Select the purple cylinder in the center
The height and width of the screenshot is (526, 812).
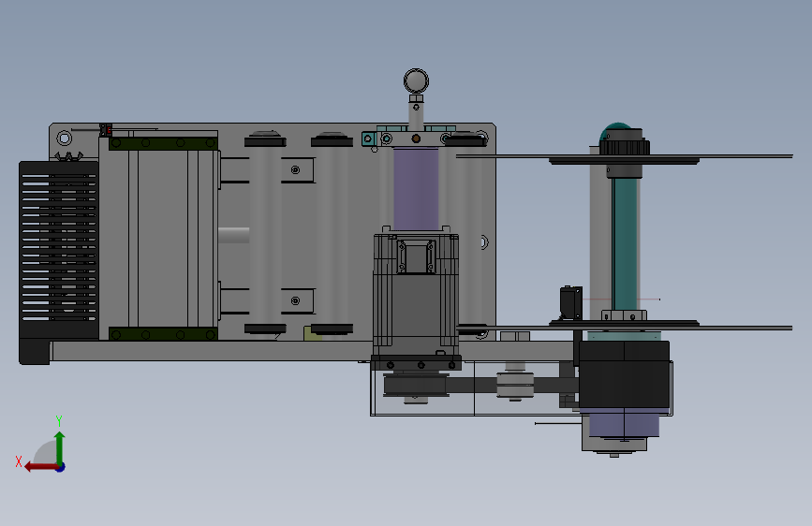click(x=416, y=189)
